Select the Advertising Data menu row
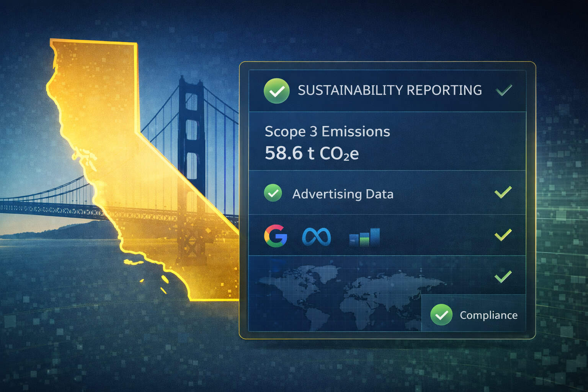The width and height of the screenshot is (588, 392). [x=343, y=194]
